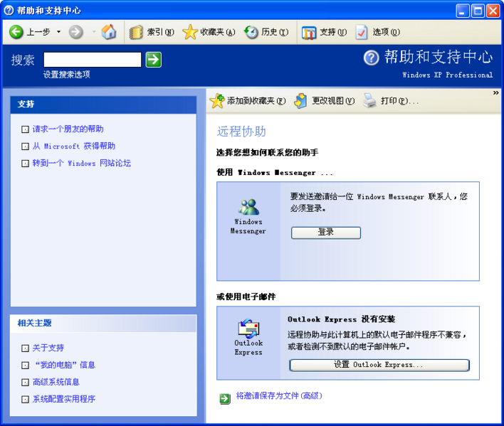Click the 更改视图(V) label
The height and width of the screenshot is (426, 504).
333,101
